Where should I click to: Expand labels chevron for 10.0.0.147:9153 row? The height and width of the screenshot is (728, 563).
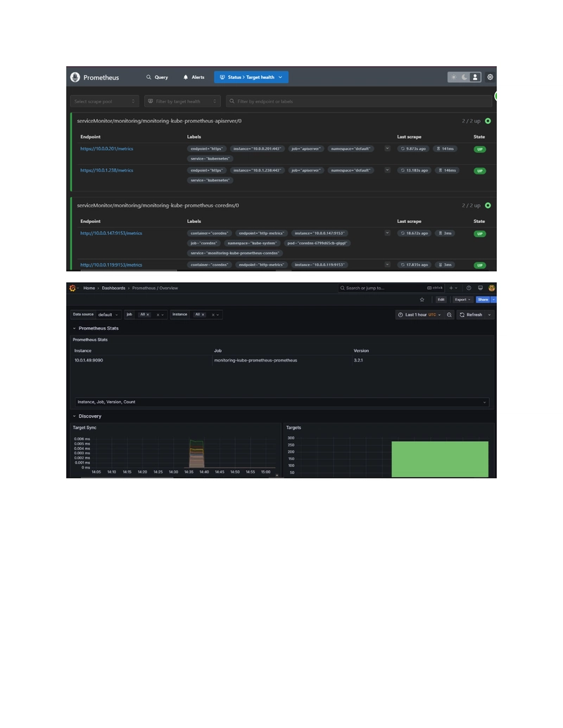click(x=387, y=233)
